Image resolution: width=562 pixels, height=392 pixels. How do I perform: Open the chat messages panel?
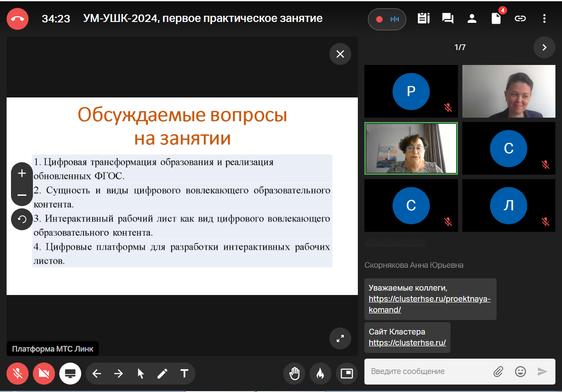[x=447, y=18]
